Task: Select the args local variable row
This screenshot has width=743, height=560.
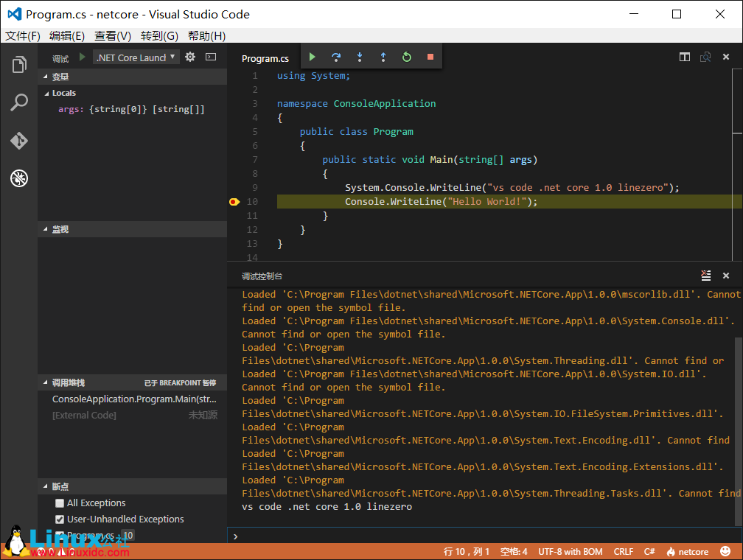Action: (132, 109)
